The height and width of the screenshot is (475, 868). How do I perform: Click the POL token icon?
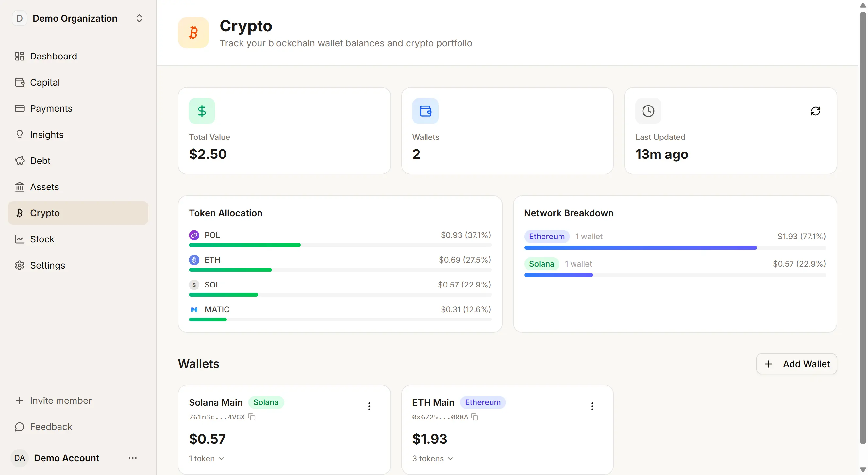click(x=194, y=235)
